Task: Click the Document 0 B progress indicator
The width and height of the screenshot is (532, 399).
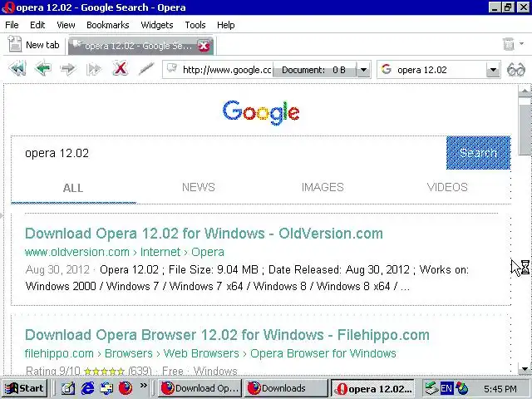Action: point(314,70)
